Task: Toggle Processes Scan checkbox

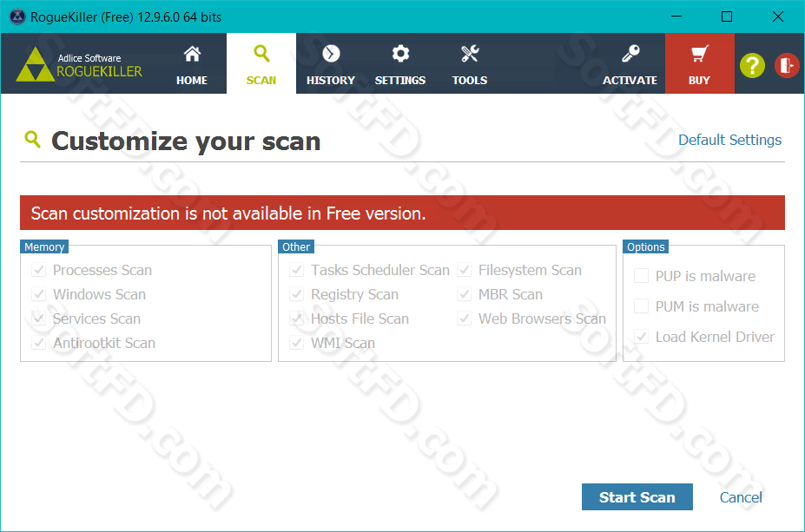Action: (x=39, y=270)
